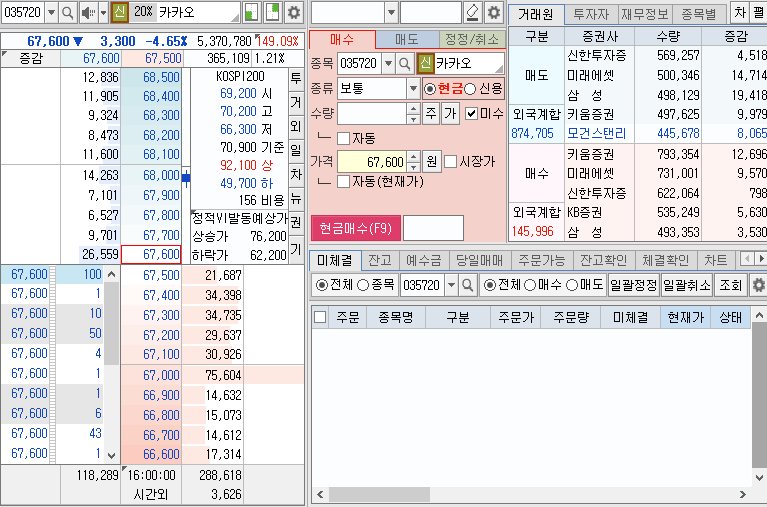This screenshot has width=767, height=507.
Task: Click the 가 button next to quantity
Action: pyautogui.click(x=450, y=114)
